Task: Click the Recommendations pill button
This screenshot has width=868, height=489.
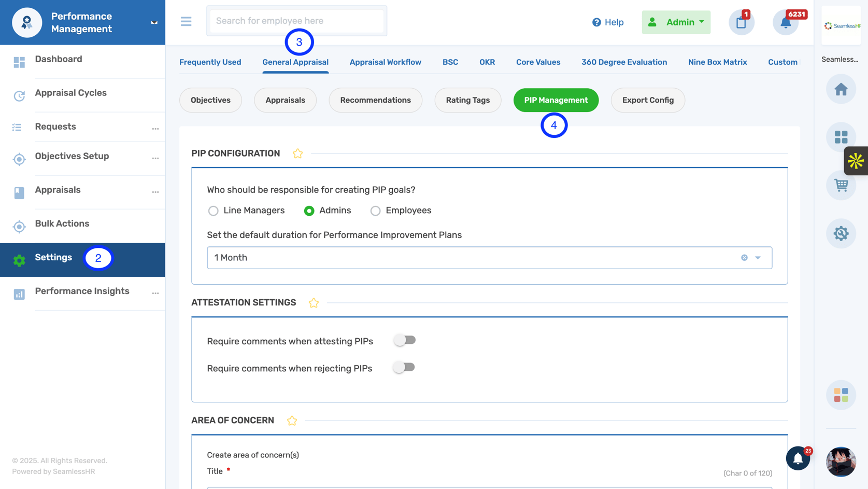Action: pos(375,100)
